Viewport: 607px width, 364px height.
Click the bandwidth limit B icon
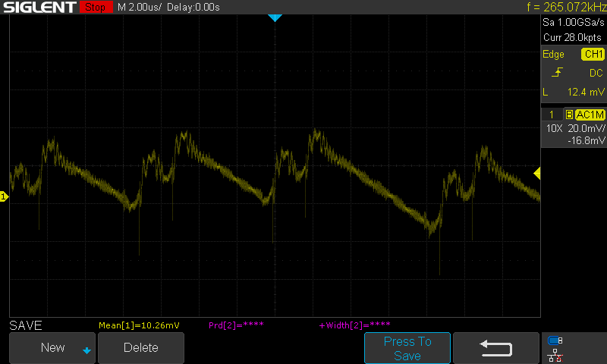(569, 115)
